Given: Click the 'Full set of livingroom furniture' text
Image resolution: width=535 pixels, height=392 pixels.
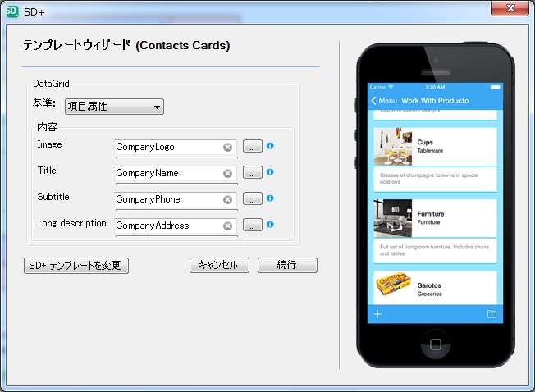Looking at the screenshot, I should coord(434,250).
